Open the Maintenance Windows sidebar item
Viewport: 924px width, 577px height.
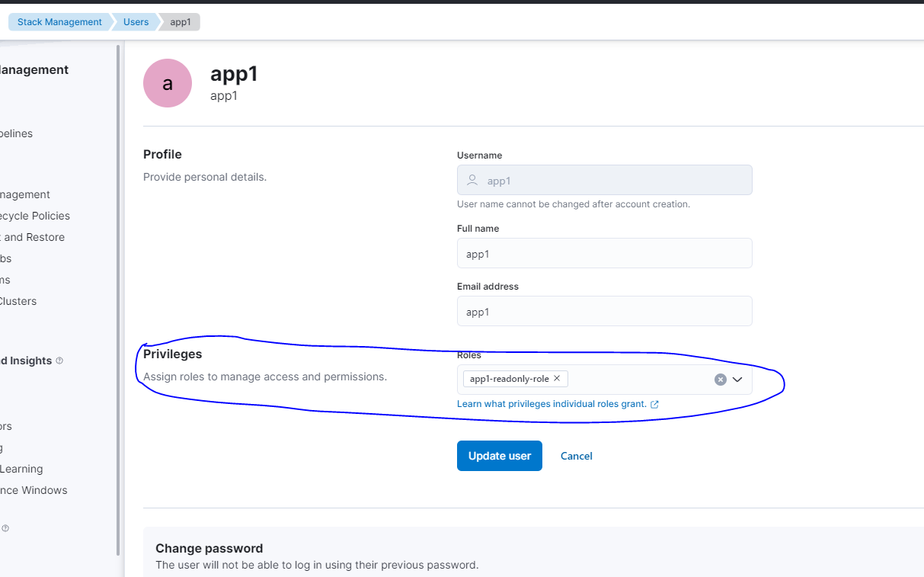click(x=34, y=490)
